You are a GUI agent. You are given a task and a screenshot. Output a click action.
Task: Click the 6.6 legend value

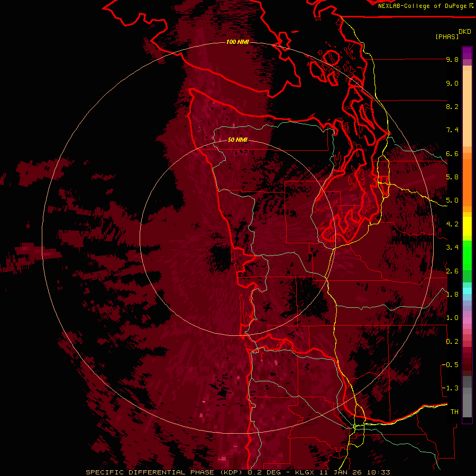click(452, 154)
